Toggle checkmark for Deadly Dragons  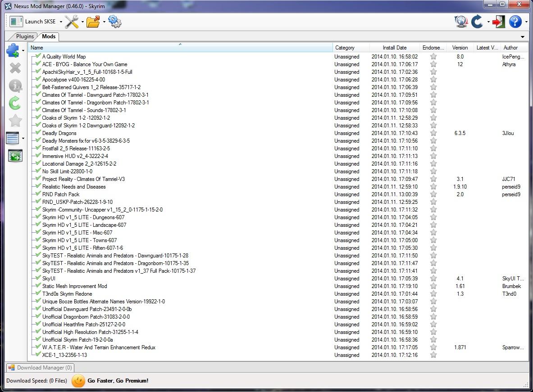point(38,132)
